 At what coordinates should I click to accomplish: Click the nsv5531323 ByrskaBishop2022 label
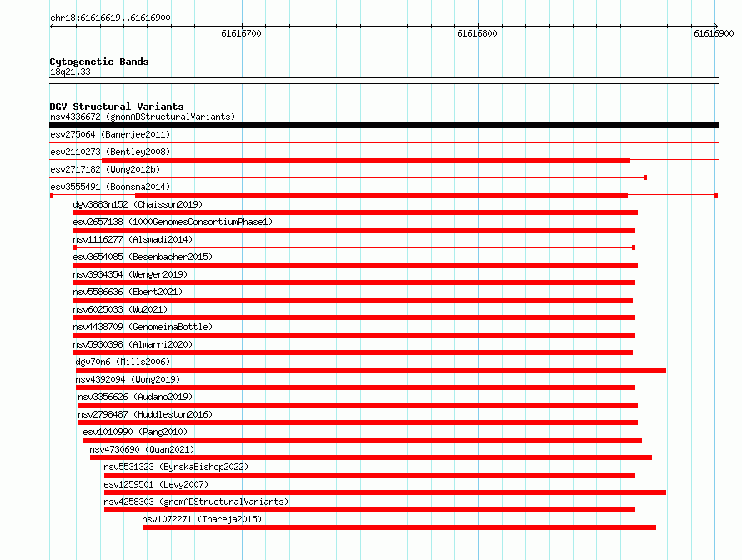tap(176, 467)
